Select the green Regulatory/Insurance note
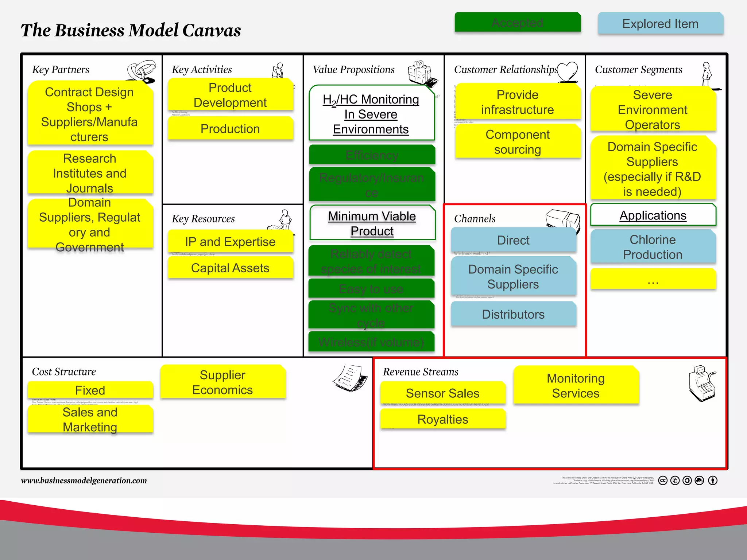This screenshot has height=560, width=747. point(372,184)
